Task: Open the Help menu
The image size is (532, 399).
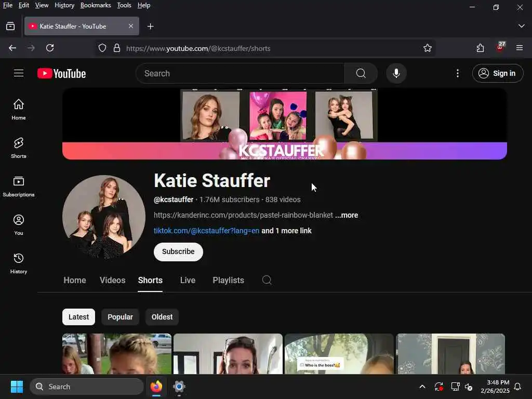Action: click(x=144, y=5)
